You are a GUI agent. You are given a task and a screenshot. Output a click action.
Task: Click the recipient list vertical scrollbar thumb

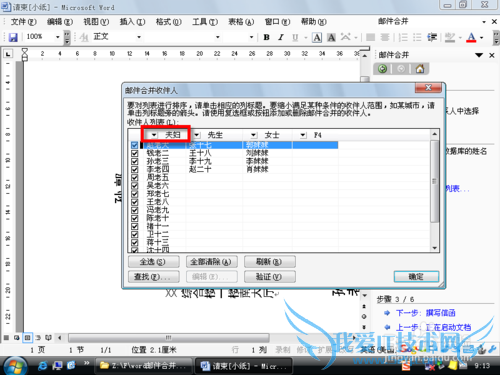click(x=434, y=181)
